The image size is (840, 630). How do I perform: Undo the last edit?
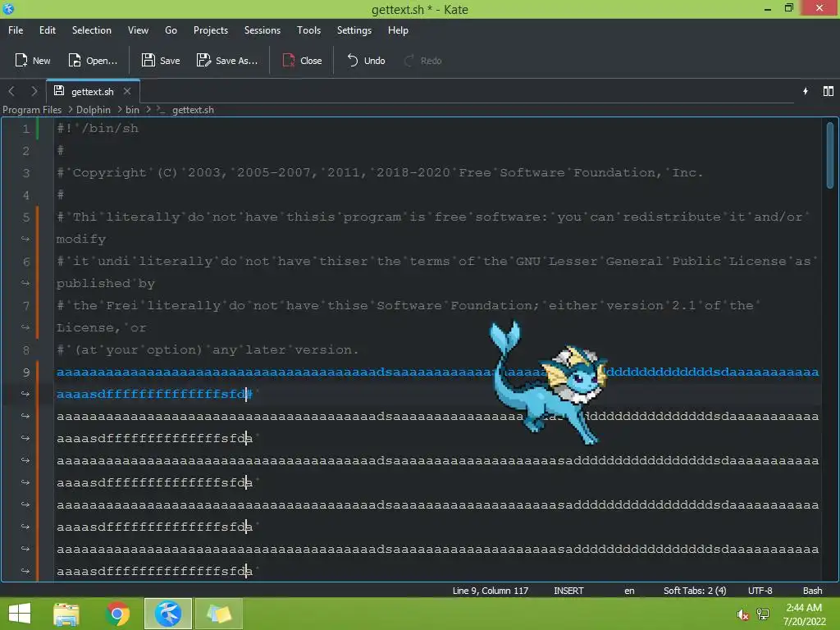[366, 61]
